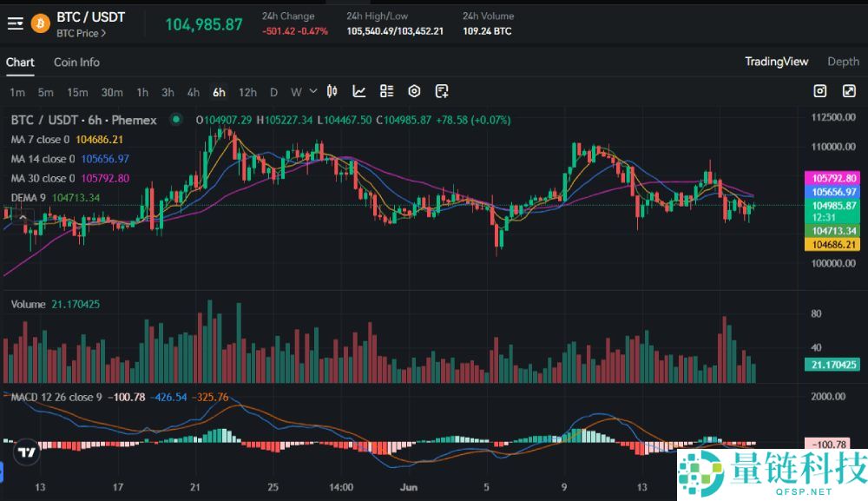868x501 pixels.
Task: Click the 24h Volume 109.24 BTC value
Action: [x=487, y=31]
